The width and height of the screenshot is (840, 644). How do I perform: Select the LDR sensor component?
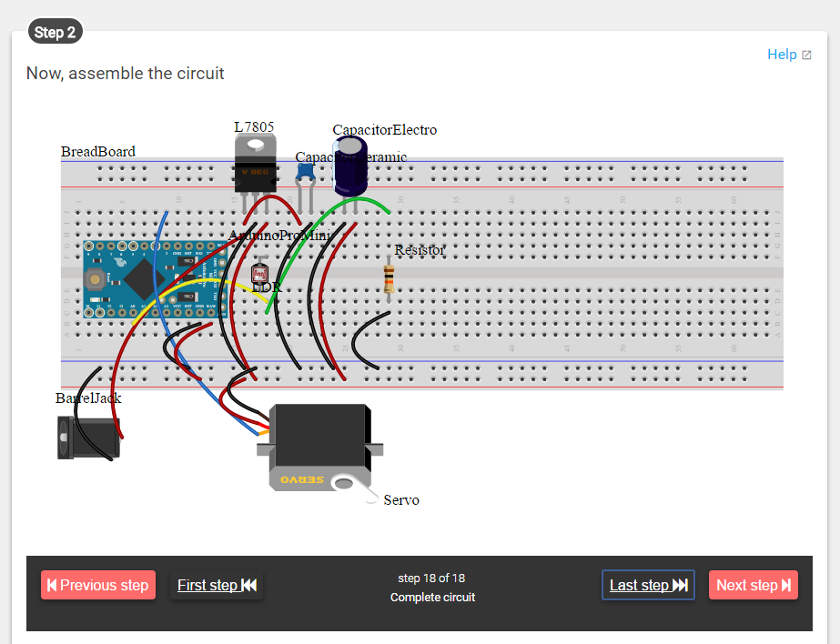click(x=259, y=273)
